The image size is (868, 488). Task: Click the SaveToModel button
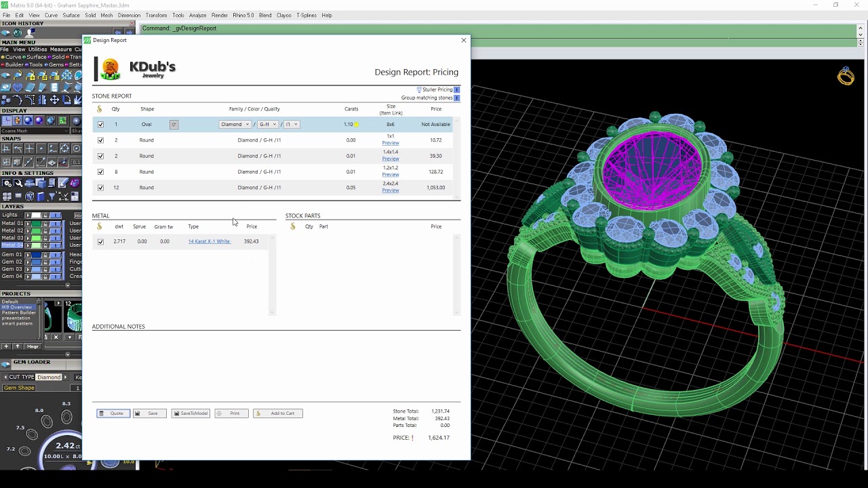coord(191,413)
